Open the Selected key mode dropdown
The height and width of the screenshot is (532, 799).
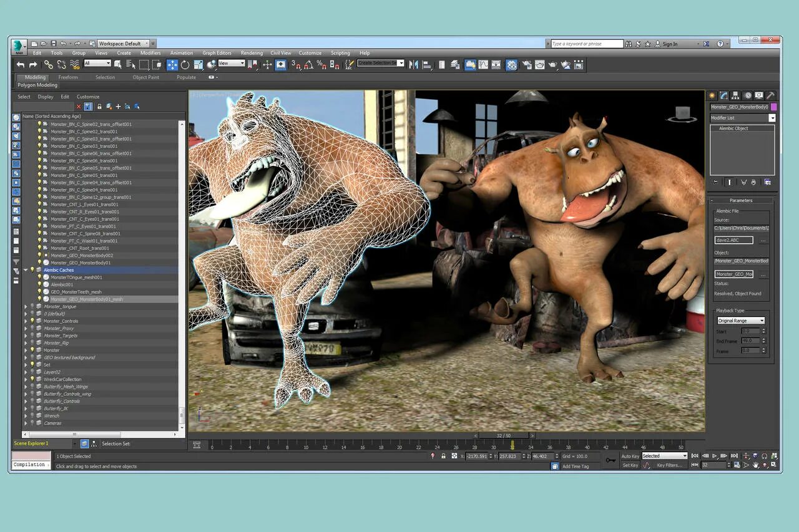(664, 456)
